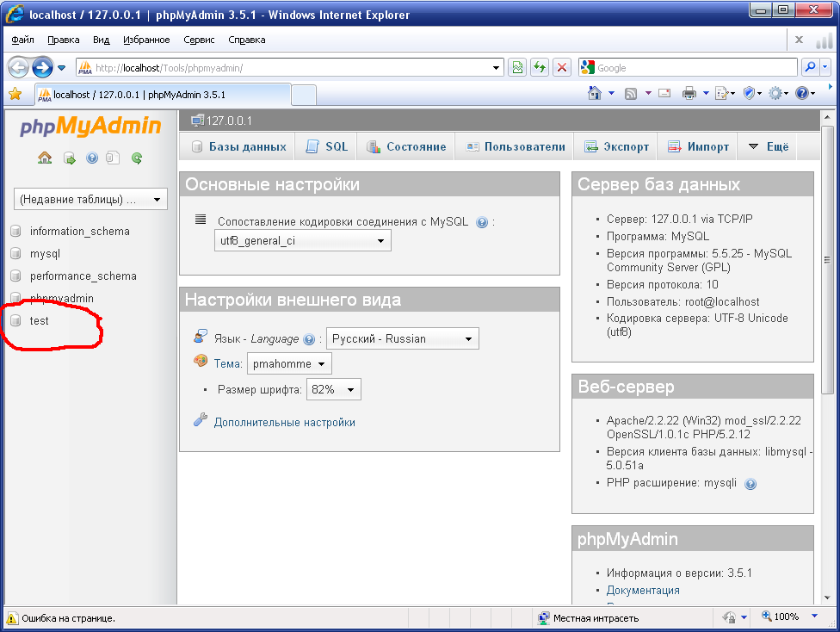Screen dimensions: 840x632
Task: Click into the address bar URL field
Action: pyautogui.click(x=291, y=68)
